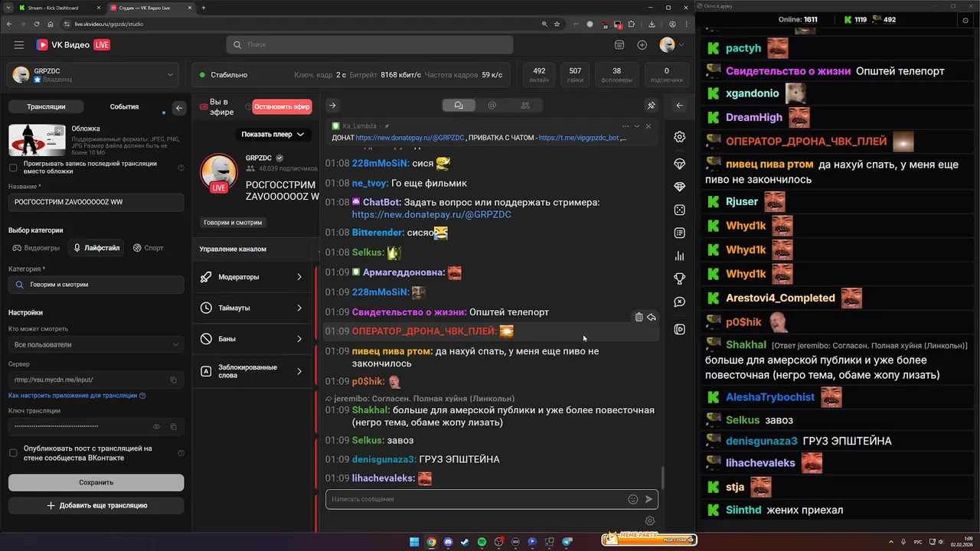Open the donatepay link in ChatBot message
This screenshot has height=551, width=980.
pos(432,215)
